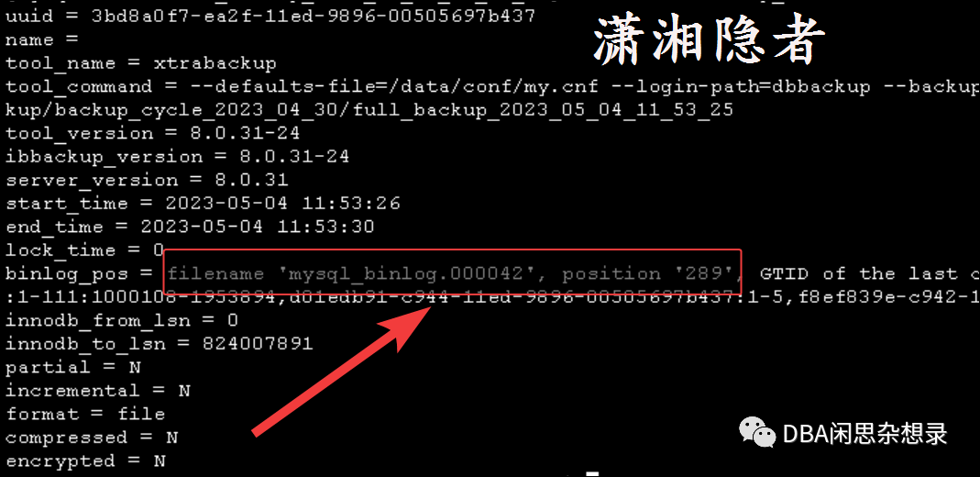
Task: Click the ibbackup_version line
Action: 177,156
